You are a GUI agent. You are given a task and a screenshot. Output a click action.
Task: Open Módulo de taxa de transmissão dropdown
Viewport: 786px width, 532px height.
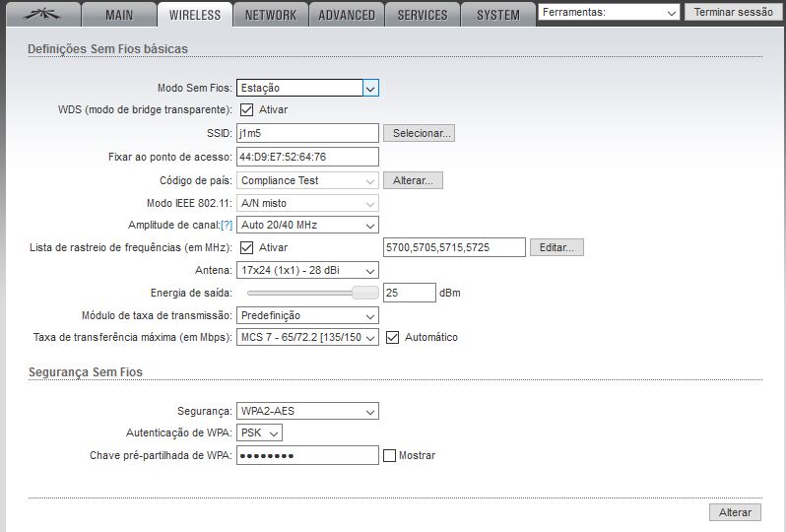coord(307,315)
